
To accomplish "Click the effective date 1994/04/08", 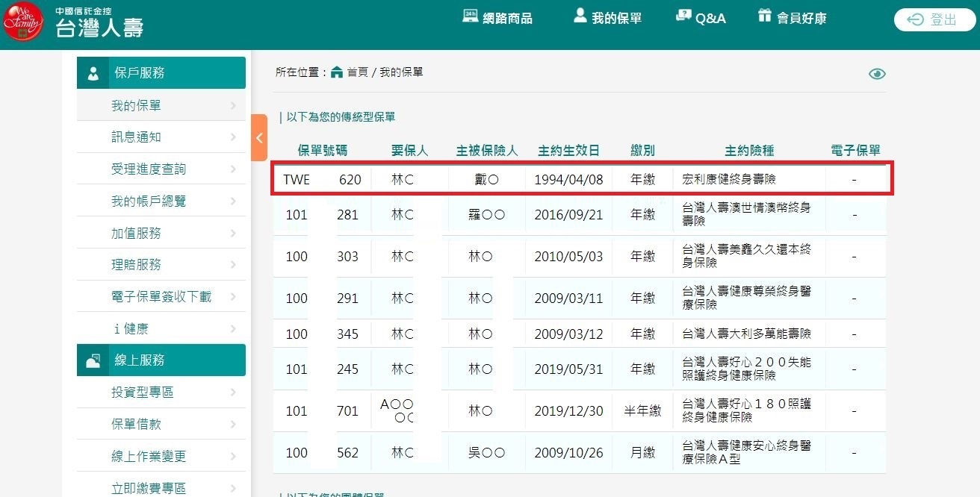I will tap(568, 180).
